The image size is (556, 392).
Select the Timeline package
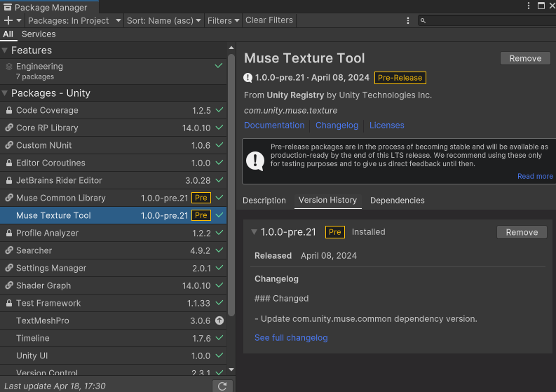pyautogui.click(x=113, y=338)
